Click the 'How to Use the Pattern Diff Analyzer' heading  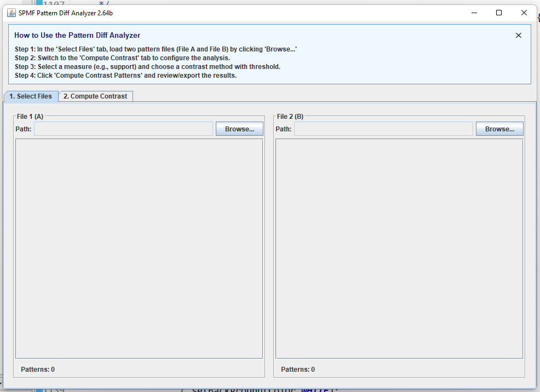(77, 36)
